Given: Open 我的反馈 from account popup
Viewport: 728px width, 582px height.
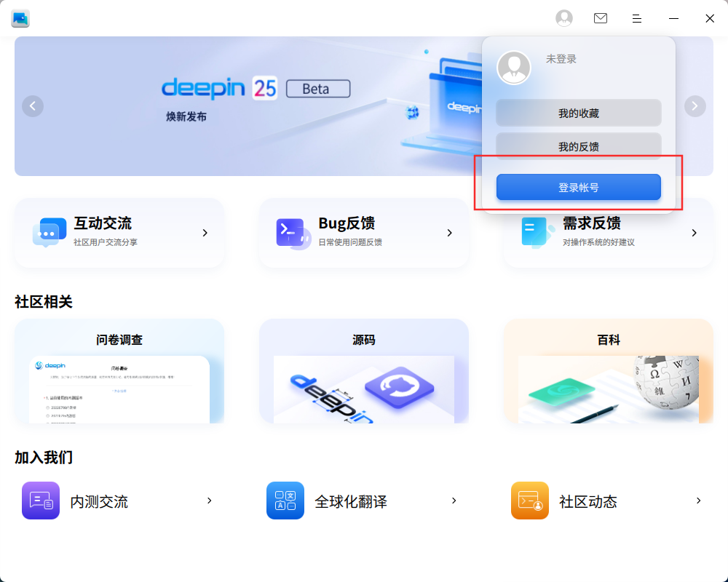Looking at the screenshot, I should [579, 146].
